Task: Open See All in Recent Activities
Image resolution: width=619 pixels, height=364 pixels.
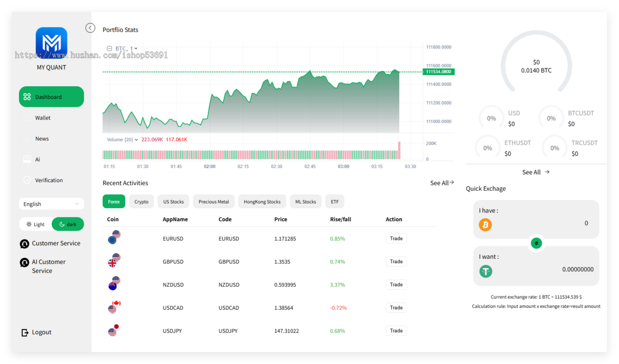Action: [x=442, y=183]
